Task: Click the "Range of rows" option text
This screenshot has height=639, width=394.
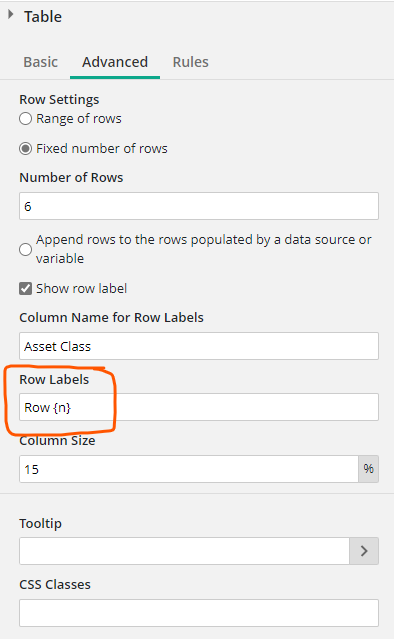Action: pyautogui.click(x=79, y=119)
